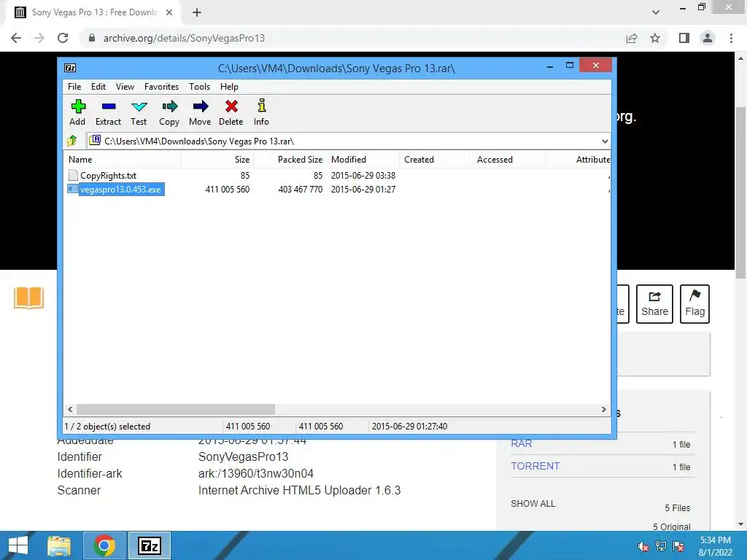747x560 pixels.
Task: Open Chrome's three-dot menu
Action: (x=731, y=38)
